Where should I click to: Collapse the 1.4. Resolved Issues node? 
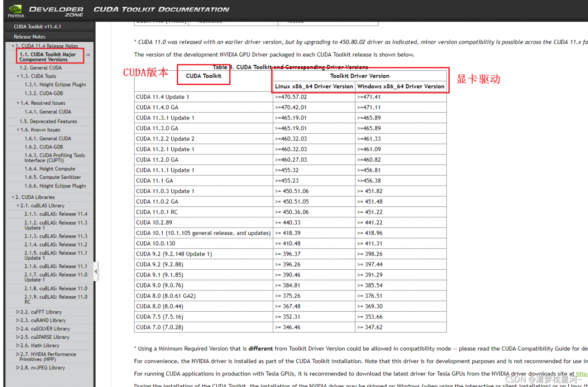[18, 103]
